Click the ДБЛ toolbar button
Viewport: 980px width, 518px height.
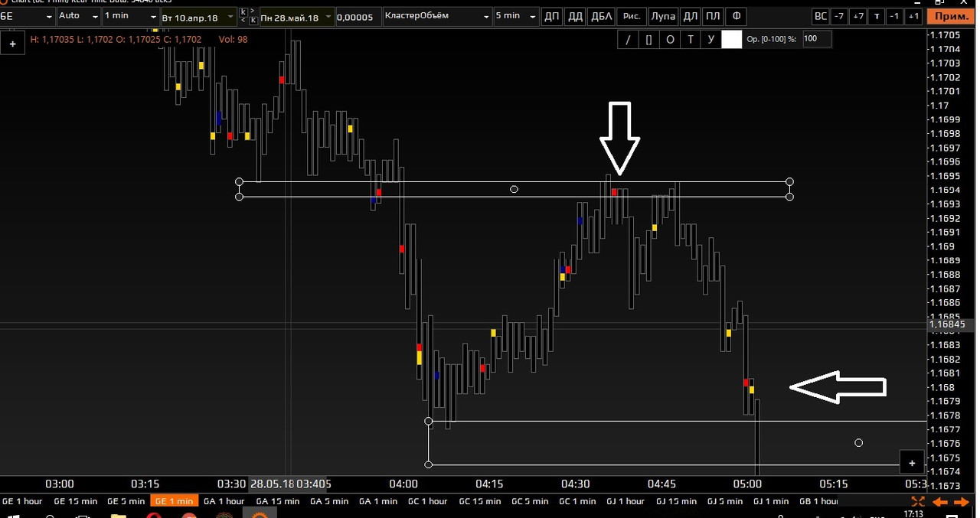pyautogui.click(x=602, y=16)
